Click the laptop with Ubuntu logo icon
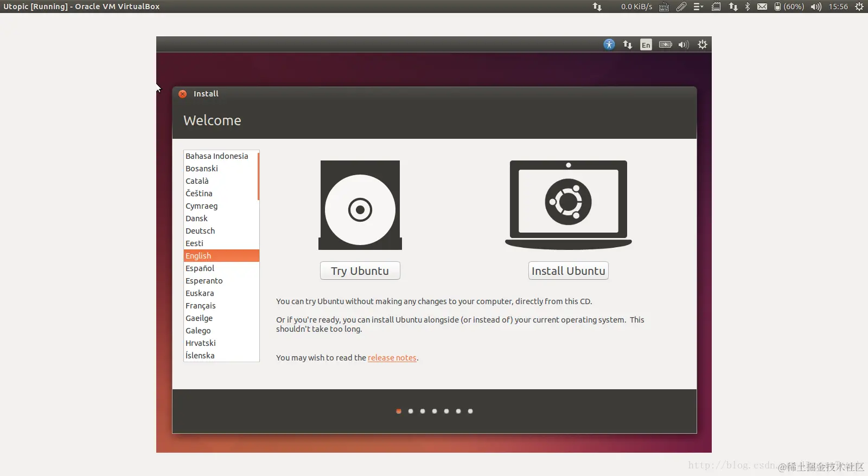Screen dimensions: 868x476 (x=569, y=205)
